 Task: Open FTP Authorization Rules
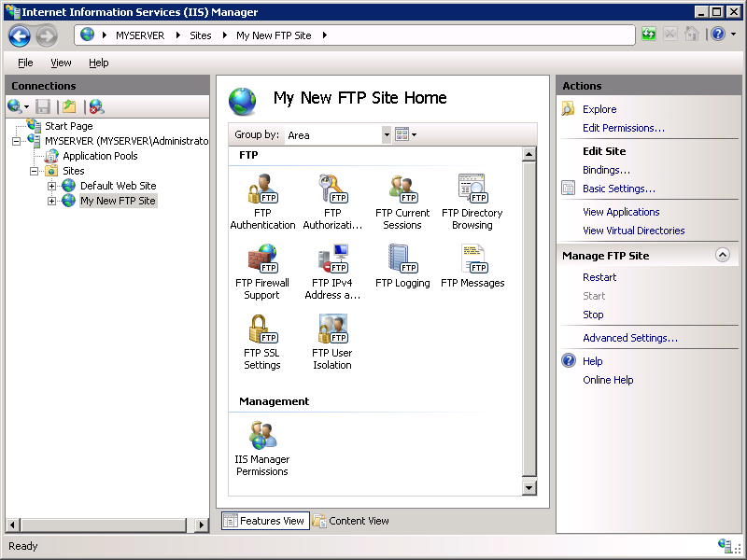[332, 196]
